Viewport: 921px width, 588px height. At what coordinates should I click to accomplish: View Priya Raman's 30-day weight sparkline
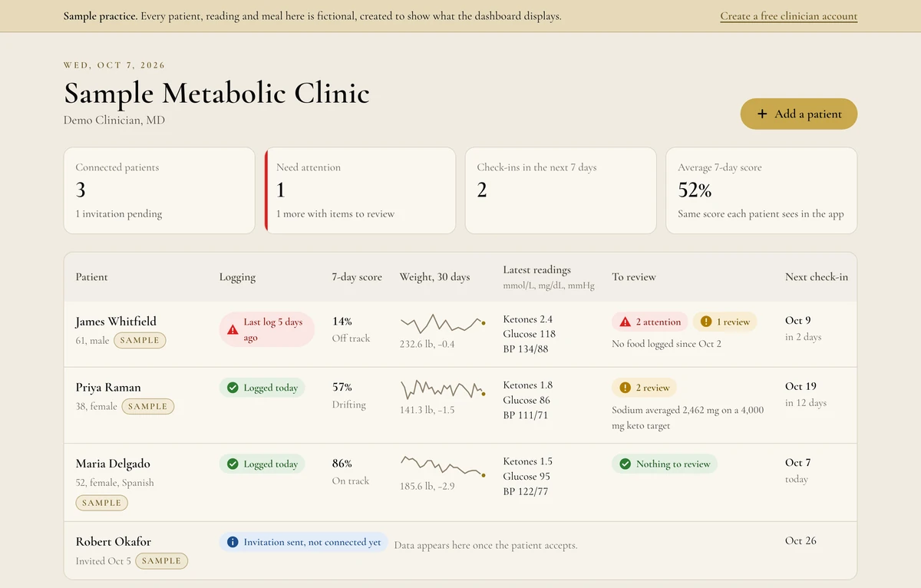click(x=443, y=388)
